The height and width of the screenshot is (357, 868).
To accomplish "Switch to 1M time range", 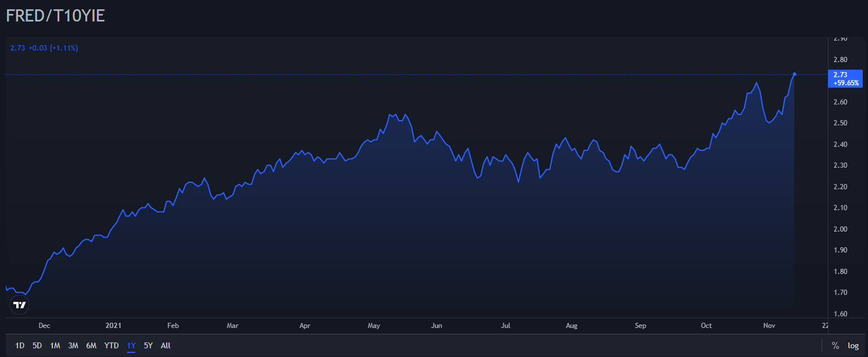I will (x=55, y=345).
